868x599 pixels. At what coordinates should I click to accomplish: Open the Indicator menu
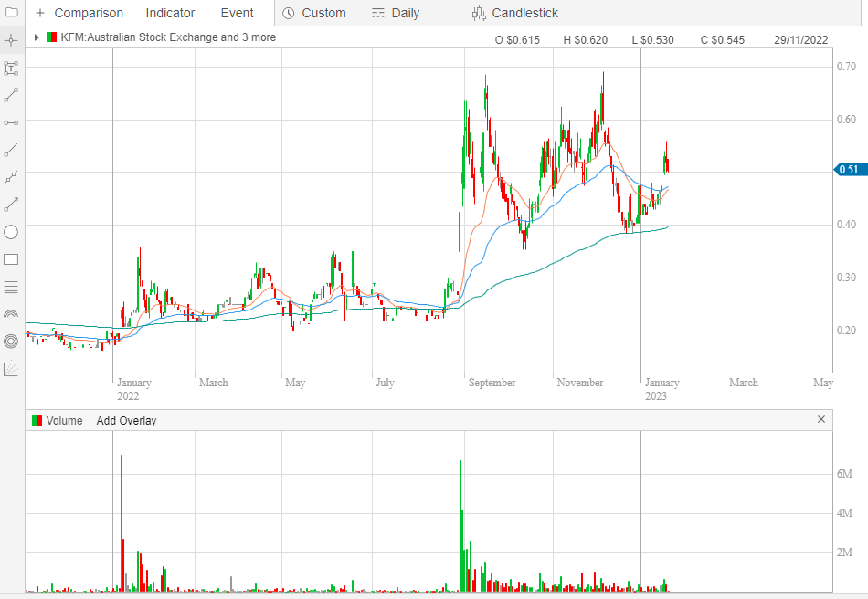pos(170,13)
